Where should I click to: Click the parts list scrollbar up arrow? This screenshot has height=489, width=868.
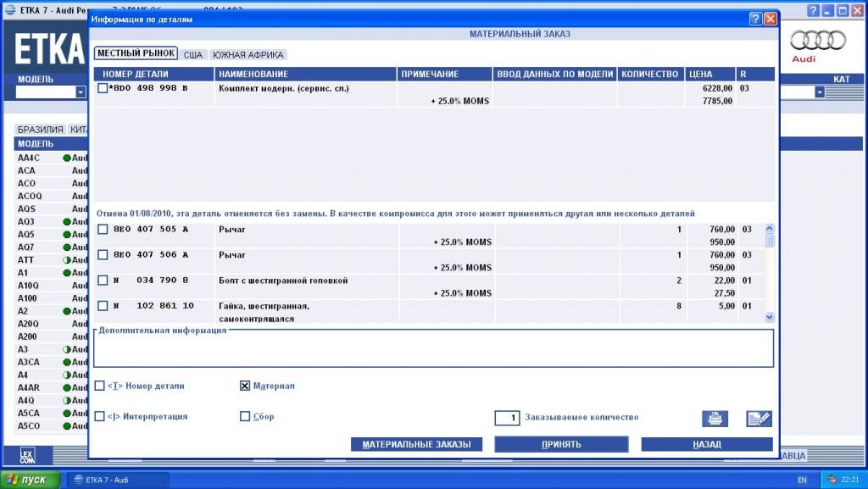tap(769, 228)
